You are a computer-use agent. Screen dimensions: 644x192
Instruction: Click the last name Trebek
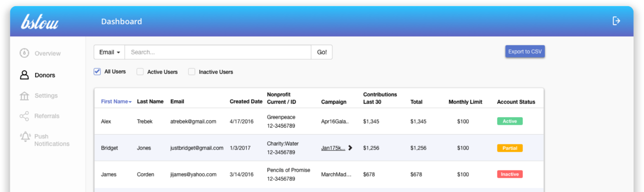coord(144,121)
